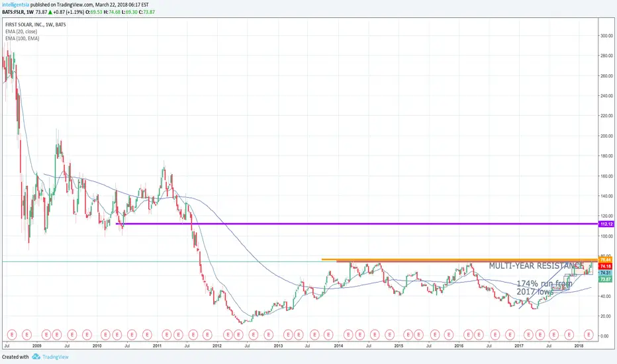The width and height of the screenshot is (617, 364).
Task: Click the red 74.18 price label
Action: (606, 267)
